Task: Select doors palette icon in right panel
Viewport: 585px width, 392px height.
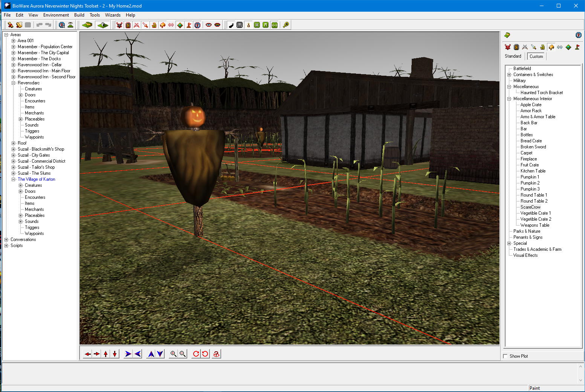Action: (x=516, y=47)
